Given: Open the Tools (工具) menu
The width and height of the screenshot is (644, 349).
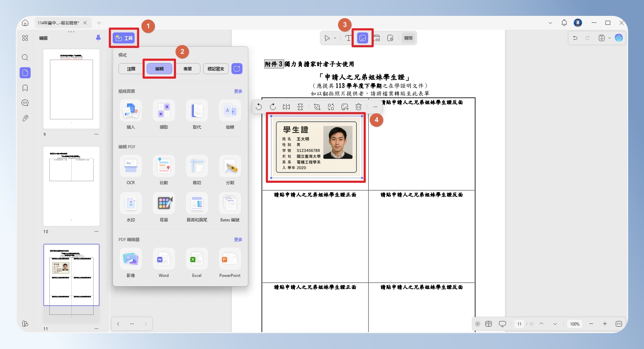Looking at the screenshot, I should point(124,38).
